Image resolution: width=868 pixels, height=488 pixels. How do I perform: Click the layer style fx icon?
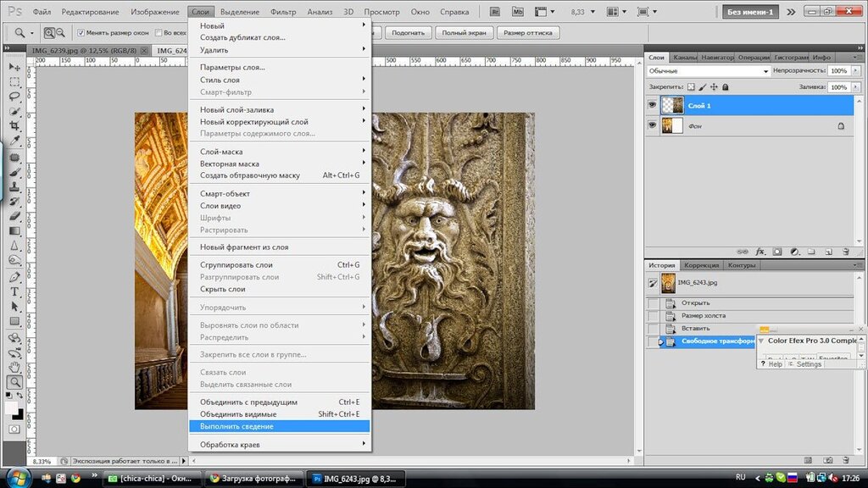pos(760,252)
